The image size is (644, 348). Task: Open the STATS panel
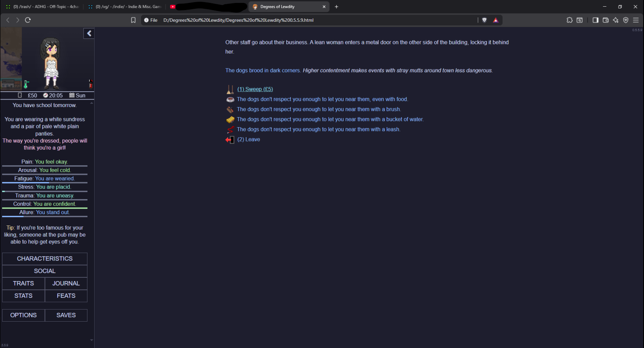23,296
